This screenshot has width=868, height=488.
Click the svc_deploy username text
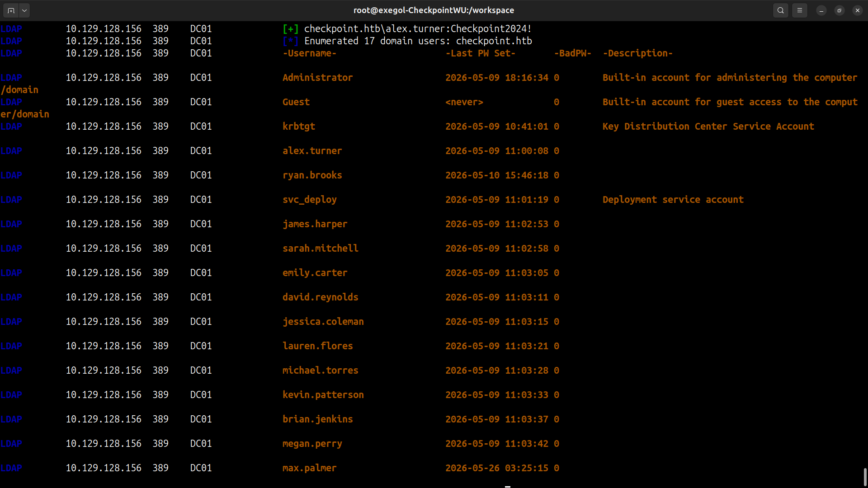tap(310, 200)
